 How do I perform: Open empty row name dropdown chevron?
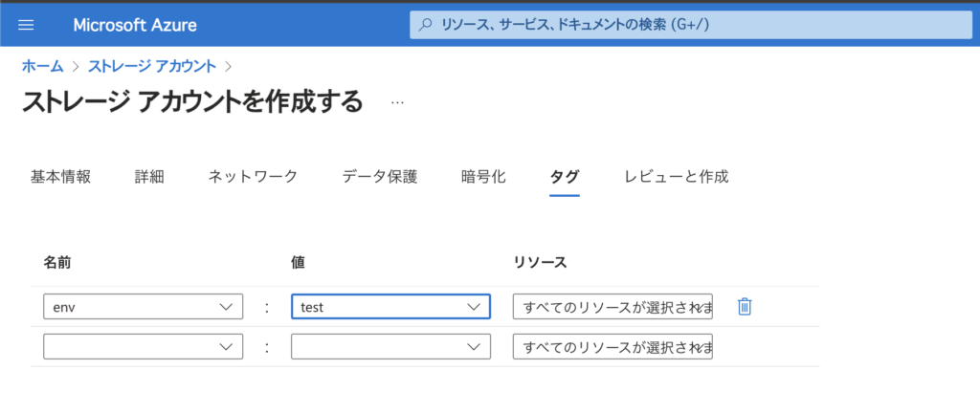click(x=226, y=346)
